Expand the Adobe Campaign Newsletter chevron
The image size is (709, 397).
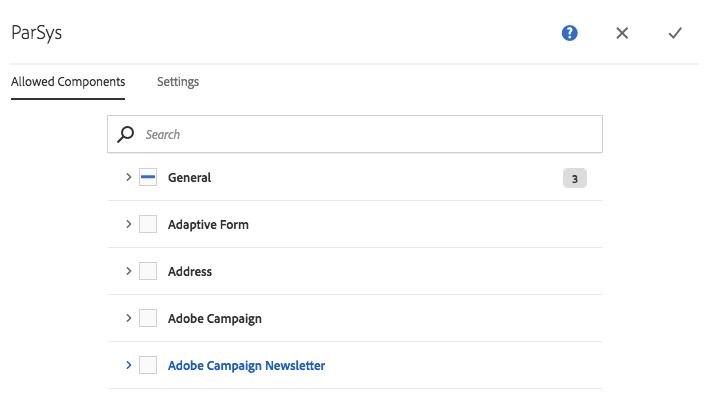click(x=128, y=365)
